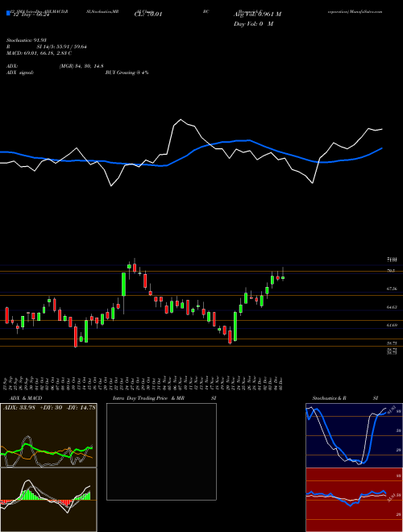Click the 'BUY Growing @ 4%' signal text
The image size is (403, 532).
click(x=127, y=73)
